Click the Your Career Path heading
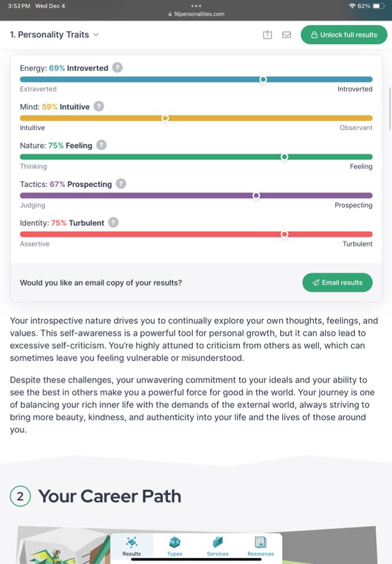This screenshot has height=564, width=392. pyautogui.click(x=109, y=496)
